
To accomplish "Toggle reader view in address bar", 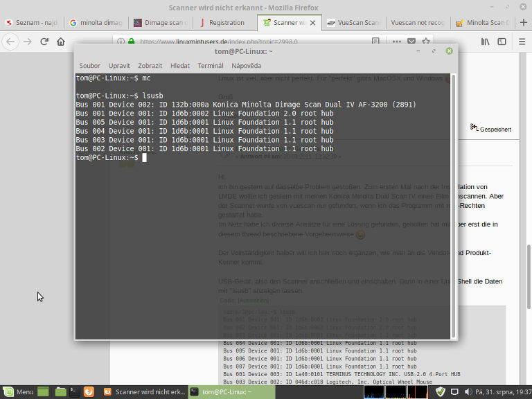I will 375,42.
